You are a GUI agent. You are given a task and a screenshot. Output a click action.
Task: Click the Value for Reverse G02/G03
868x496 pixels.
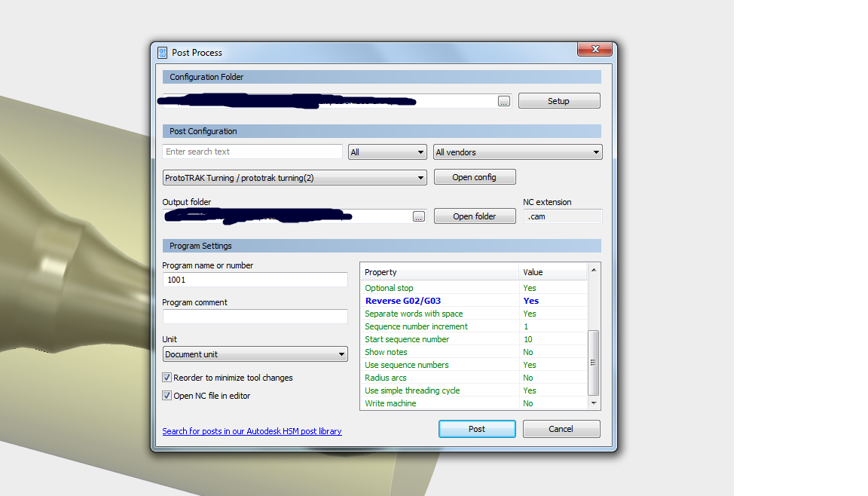coord(531,301)
